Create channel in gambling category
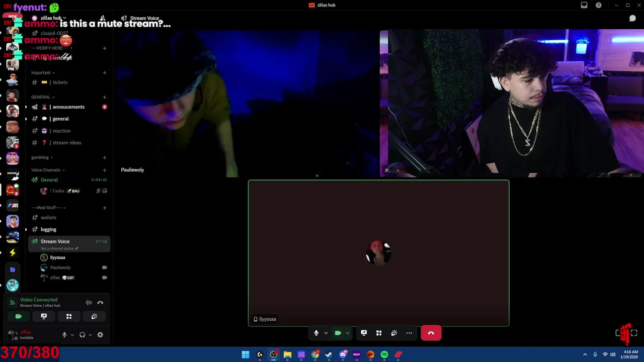The height and width of the screenshot is (362, 644). [x=105, y=157]
